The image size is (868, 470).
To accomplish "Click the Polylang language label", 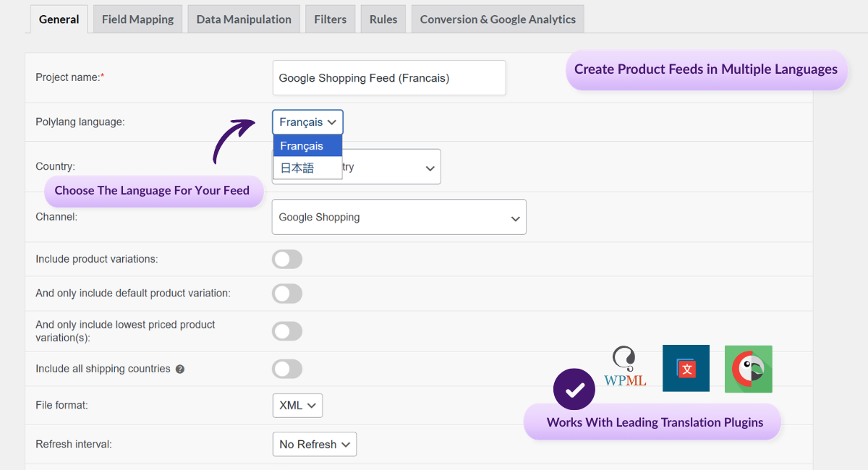I will pyautogui.click(x=80, y=122).
